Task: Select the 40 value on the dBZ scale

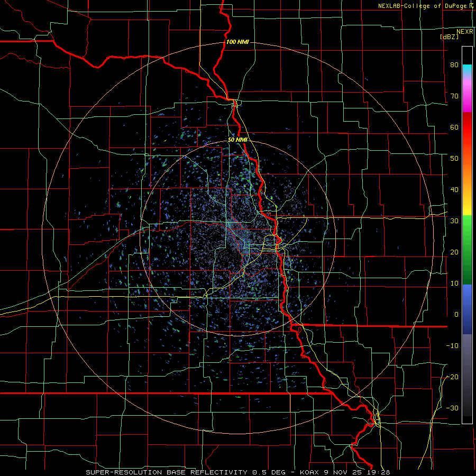Action: [454, 189]
